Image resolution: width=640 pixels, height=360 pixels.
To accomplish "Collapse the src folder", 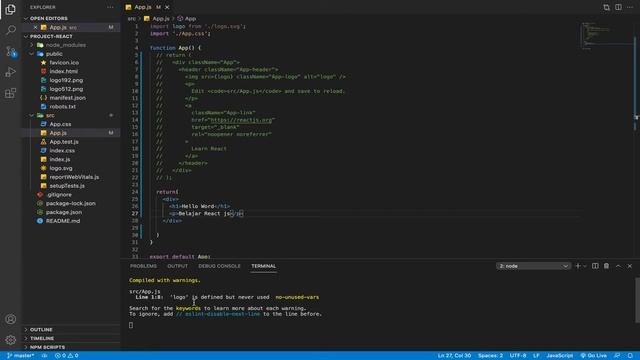I will click(50, 116).
